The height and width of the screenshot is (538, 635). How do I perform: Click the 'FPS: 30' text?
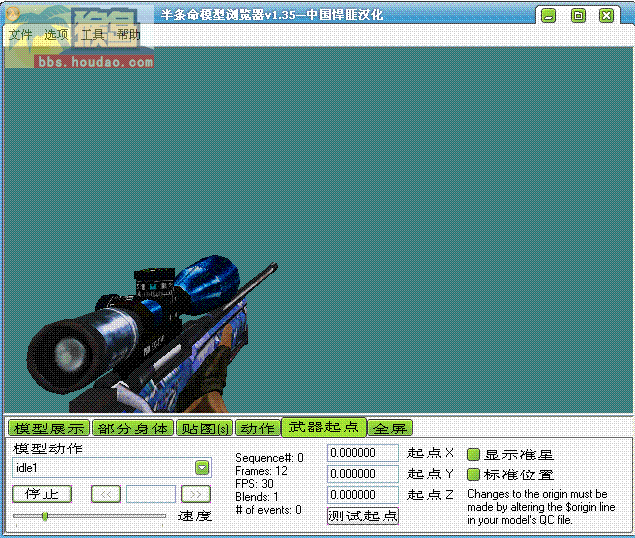254,484
